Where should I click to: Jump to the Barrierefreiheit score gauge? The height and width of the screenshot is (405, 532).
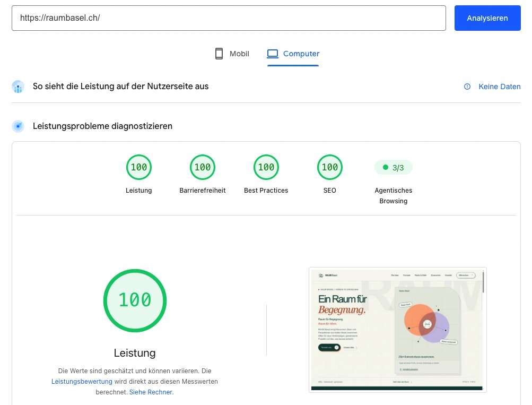click(x=203, y=167)
